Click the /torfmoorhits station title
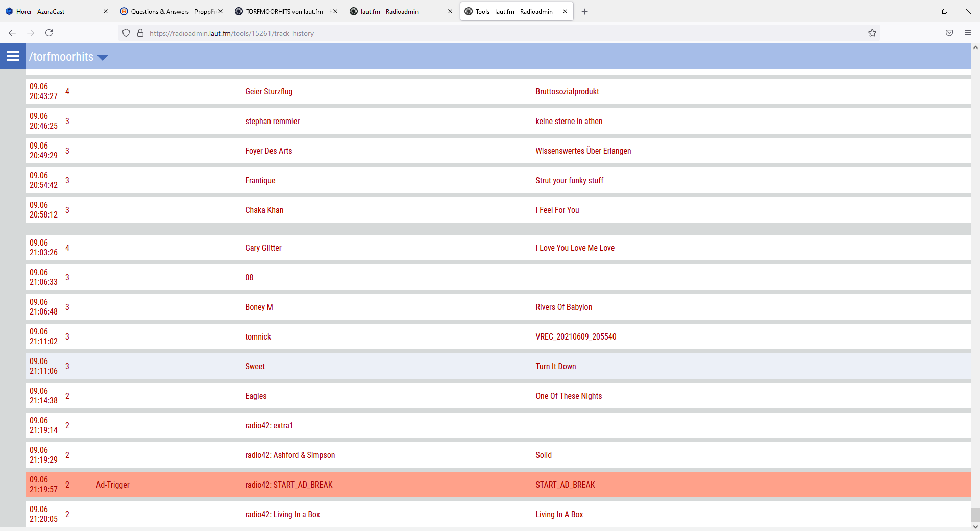 [61, 57]
